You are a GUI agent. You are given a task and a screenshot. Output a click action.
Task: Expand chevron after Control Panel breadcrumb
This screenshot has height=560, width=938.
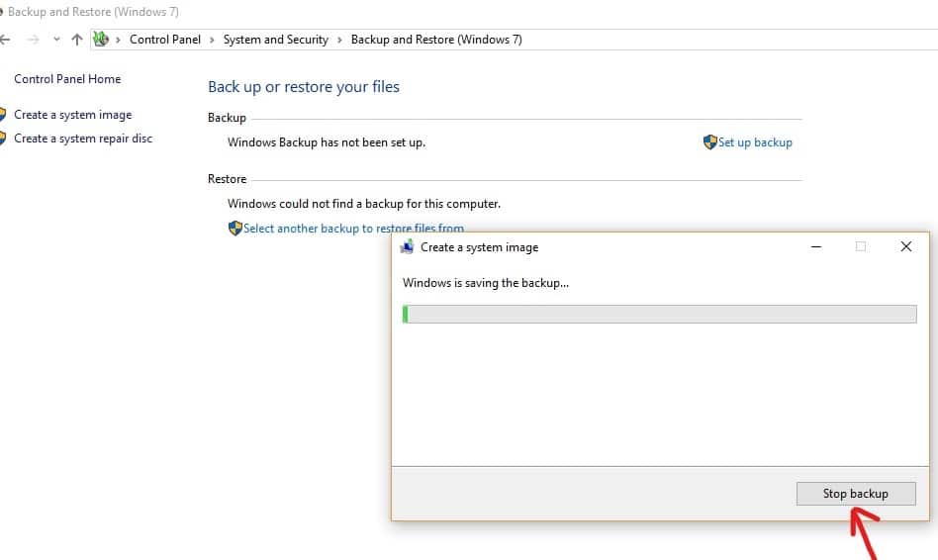[x=212, y=40]
